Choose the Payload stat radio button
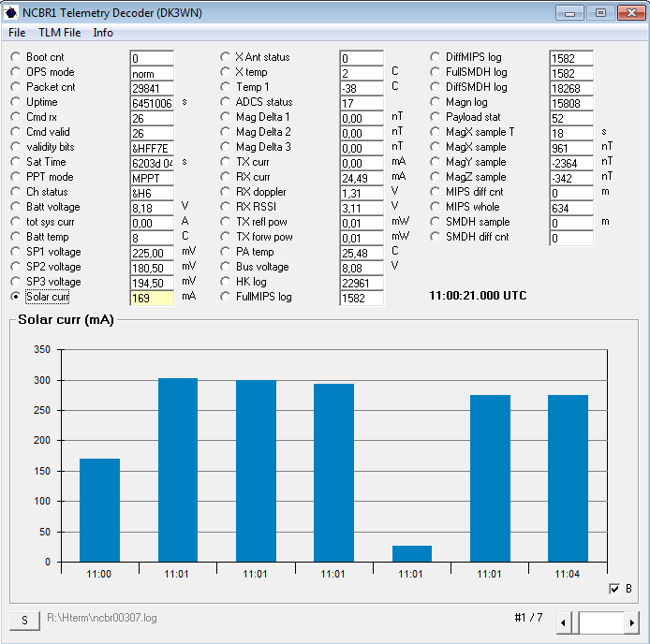 click(x=436, y=117)
